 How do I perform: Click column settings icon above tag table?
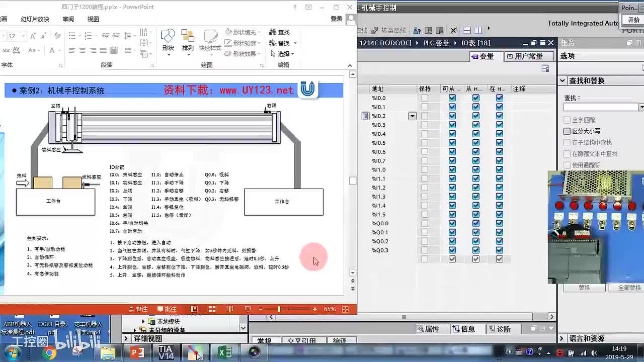545,68
